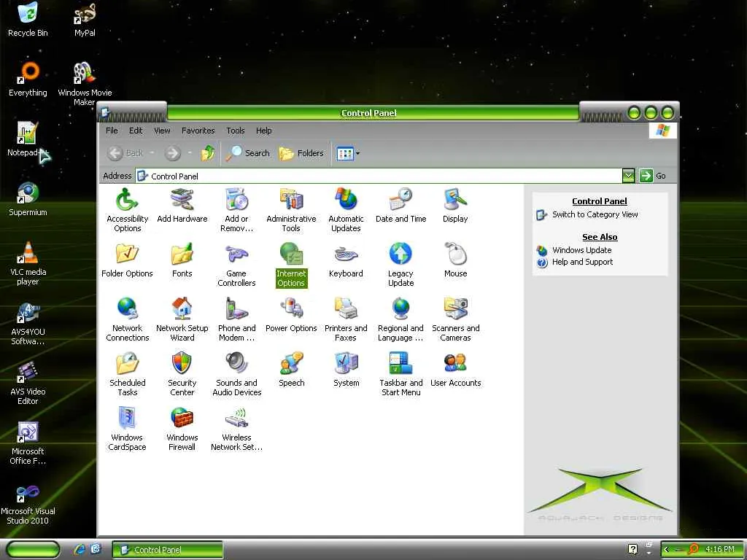747x560 pixels.
Task: Open the View menu
Action: [162, 131]
